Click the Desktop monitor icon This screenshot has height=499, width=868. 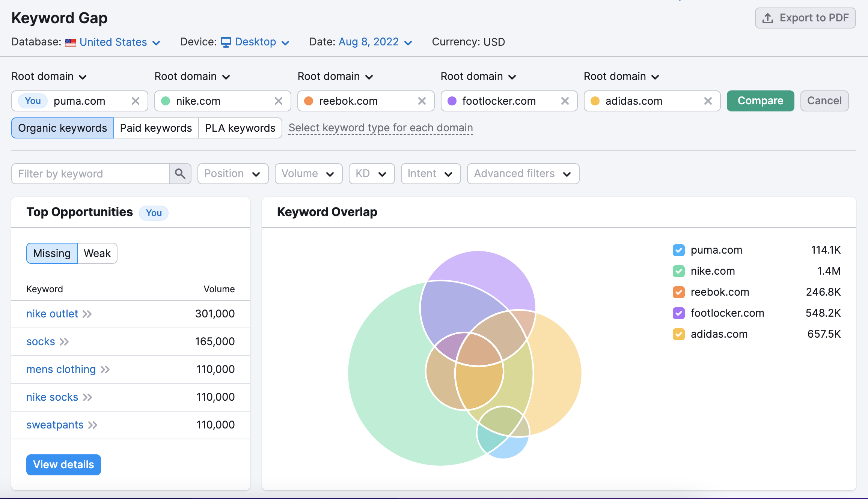(x=226, y=42)
